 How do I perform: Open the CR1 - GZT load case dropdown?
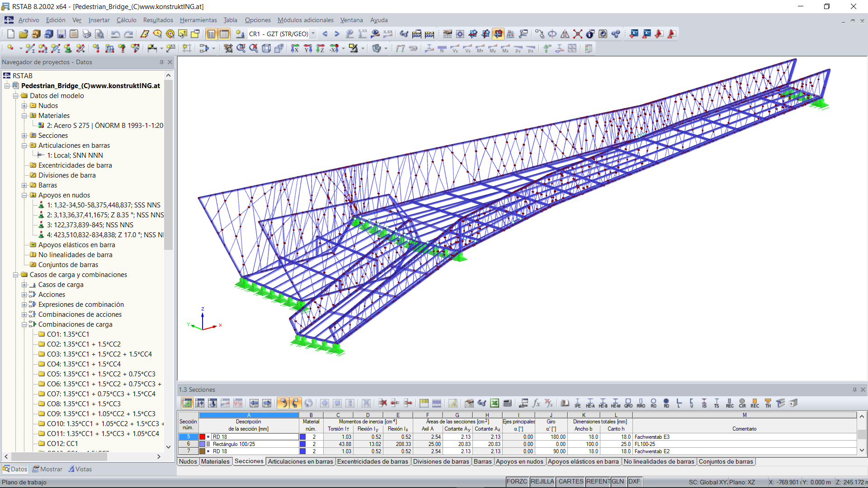[x=313, y=34]
